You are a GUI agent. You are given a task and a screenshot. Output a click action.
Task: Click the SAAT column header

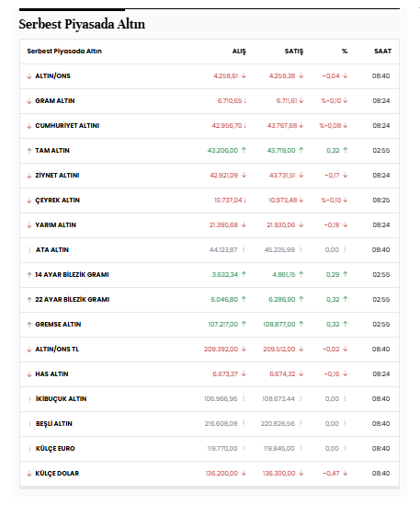(382, 52)
